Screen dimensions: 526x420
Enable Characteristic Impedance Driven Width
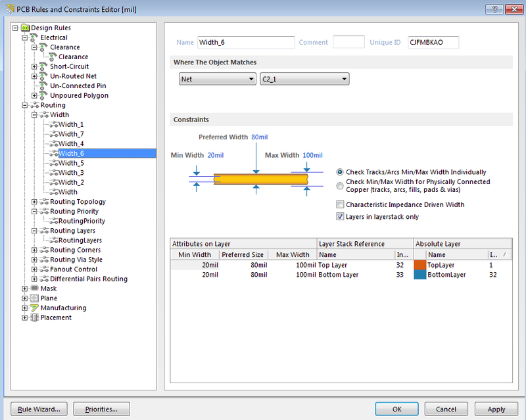[340, 205]
